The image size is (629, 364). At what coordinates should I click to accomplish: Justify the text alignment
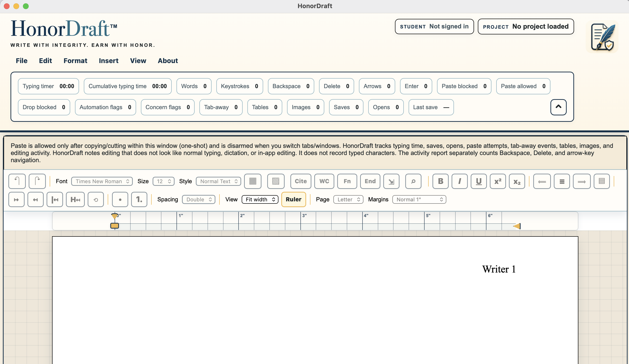click(602, 181)
